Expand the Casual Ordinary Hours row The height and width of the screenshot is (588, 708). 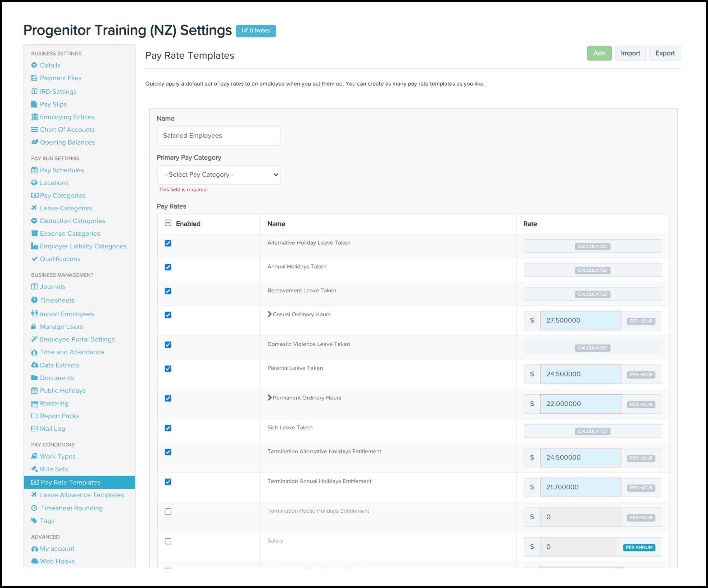coord(270,314)
